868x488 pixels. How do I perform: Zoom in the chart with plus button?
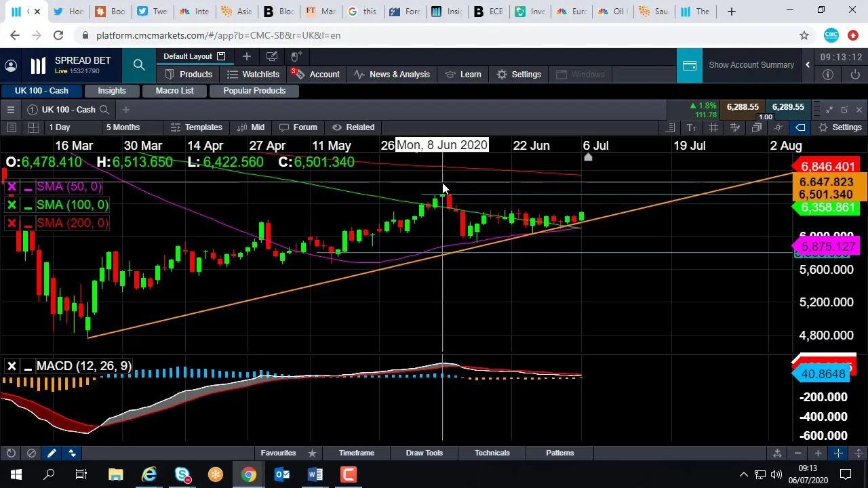pos(818,453)
